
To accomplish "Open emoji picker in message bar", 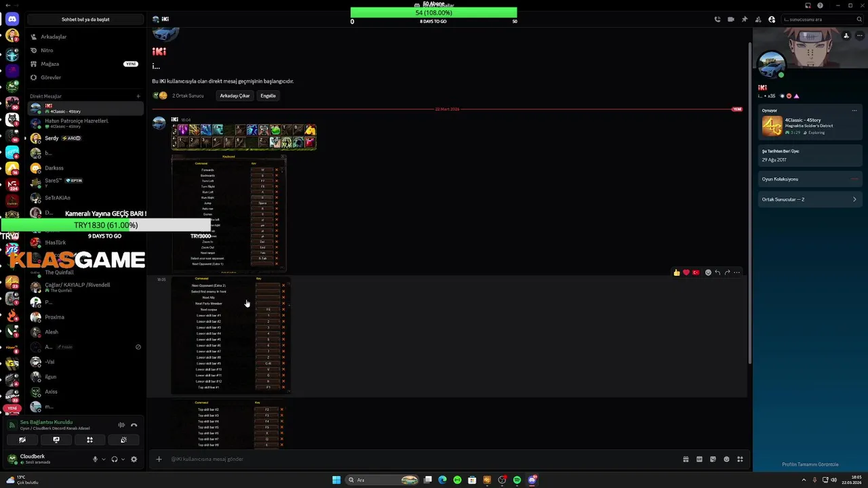I will click(726, 459).
